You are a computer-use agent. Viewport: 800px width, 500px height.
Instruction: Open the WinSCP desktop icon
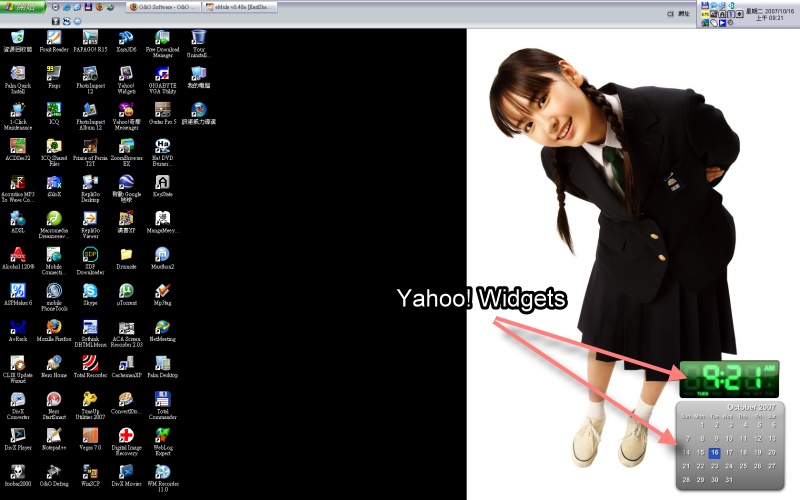(90, 476)
